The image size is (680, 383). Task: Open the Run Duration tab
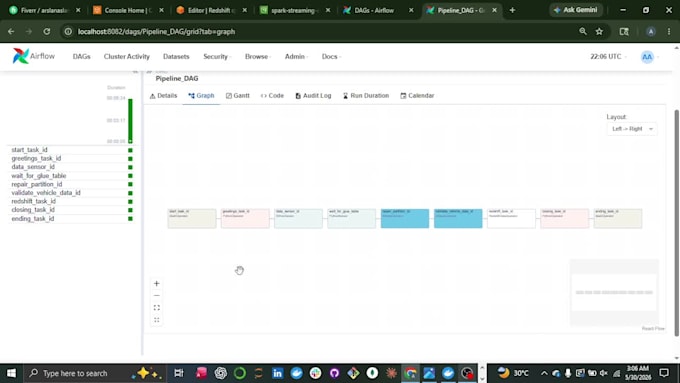click(366, 95)
